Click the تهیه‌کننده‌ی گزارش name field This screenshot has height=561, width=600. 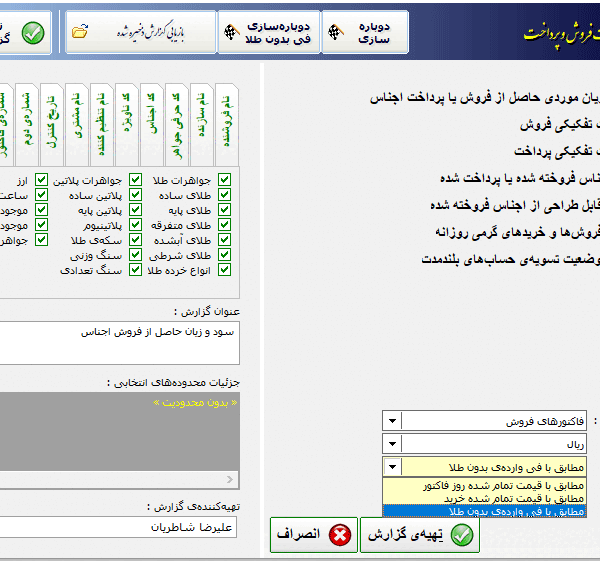pos(120,526)
